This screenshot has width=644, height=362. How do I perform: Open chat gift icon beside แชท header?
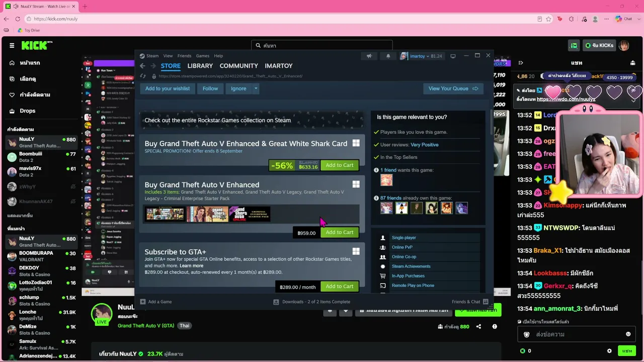pyautogui.click(x=632, y=63)
